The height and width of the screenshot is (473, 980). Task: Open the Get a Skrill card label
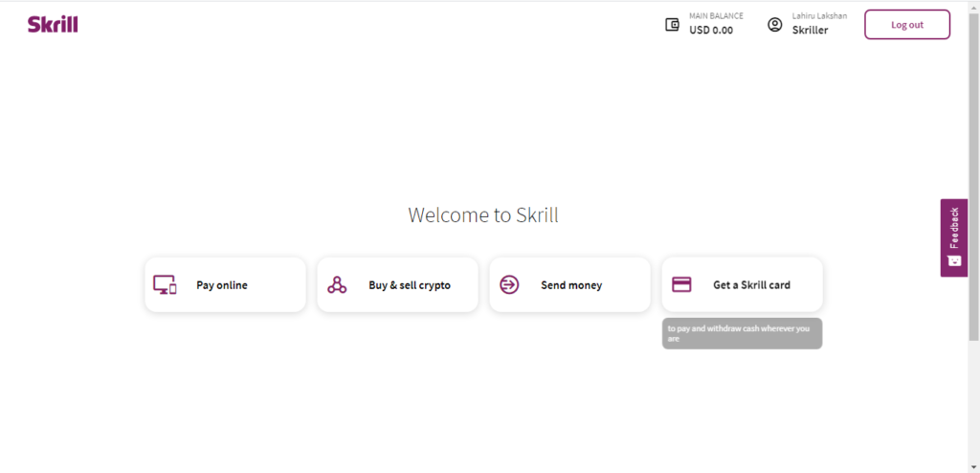point(751,285)
